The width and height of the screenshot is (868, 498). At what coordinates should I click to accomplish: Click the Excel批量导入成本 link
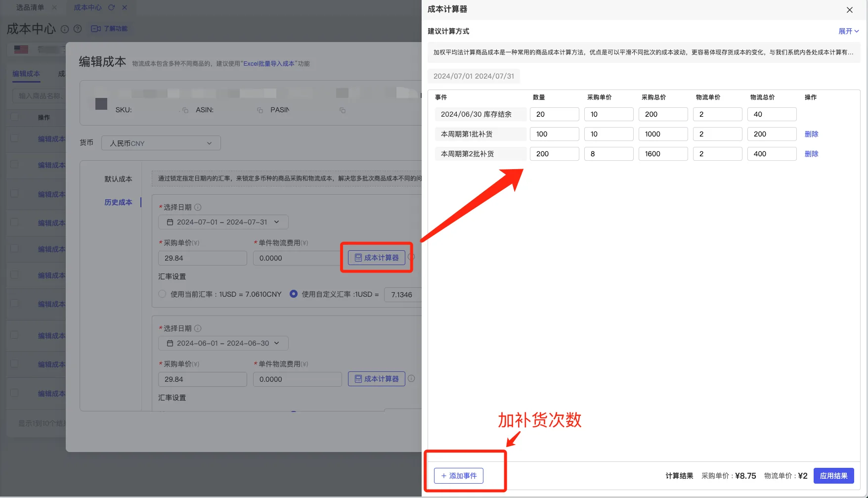[x=269, y=64]
